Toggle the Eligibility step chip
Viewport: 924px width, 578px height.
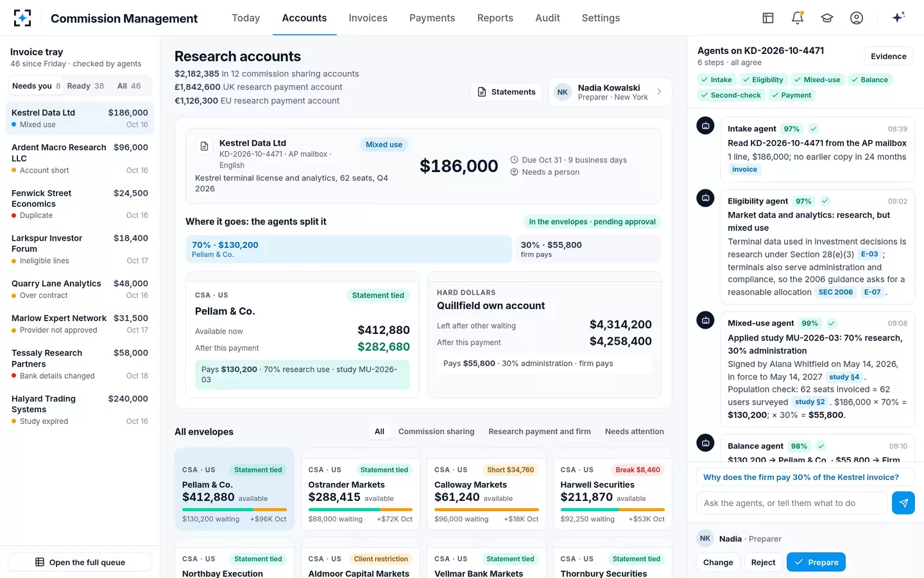[763, 80]
